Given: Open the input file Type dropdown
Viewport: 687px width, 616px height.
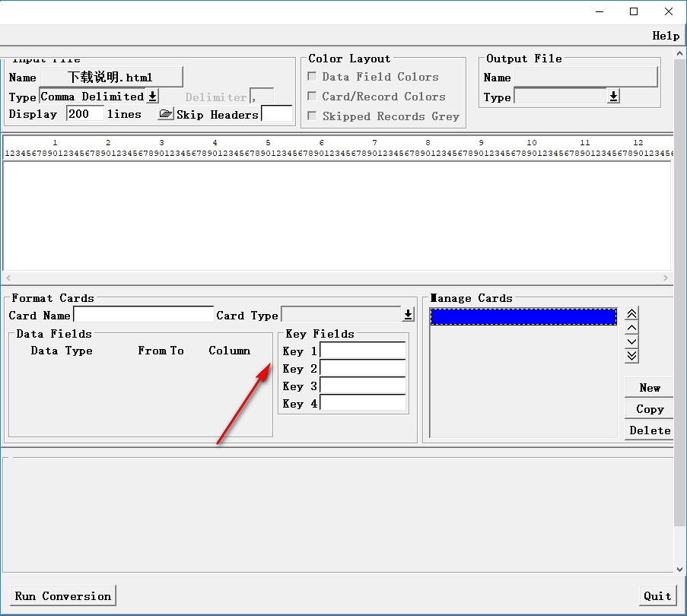Looking at the screenshot, I should point(152,97).
